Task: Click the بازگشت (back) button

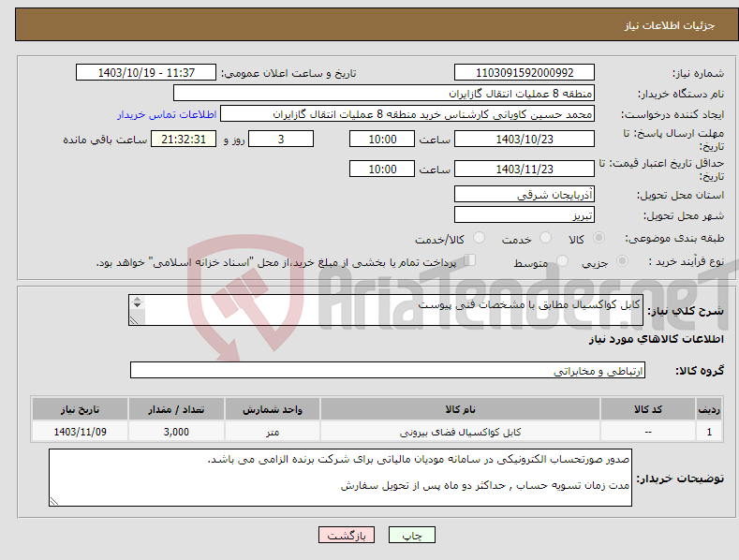Action: click(347, 535)
